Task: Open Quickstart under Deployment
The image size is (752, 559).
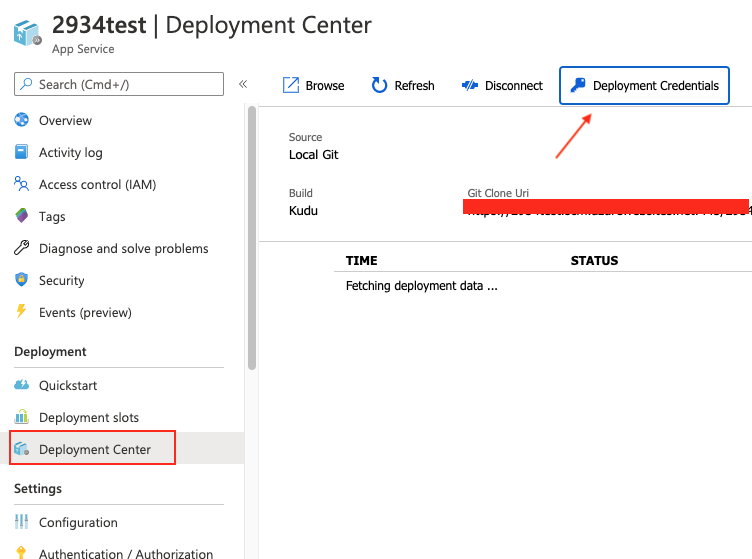Action: tap(68, 385)
